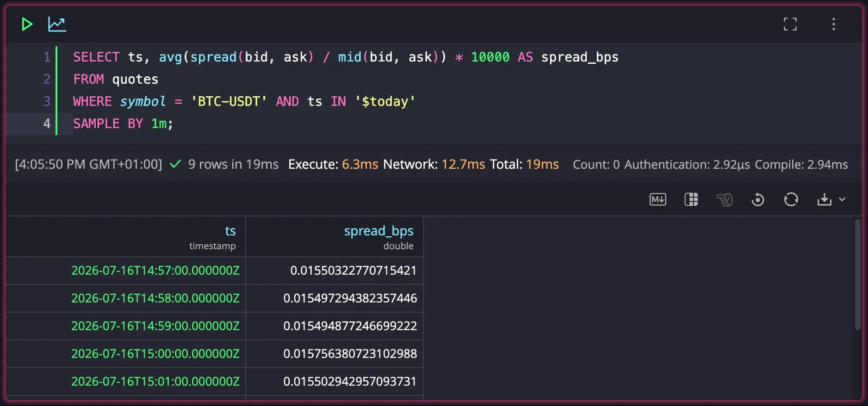Screen dimensions: 868x406
Task: Click the [4:05:50 PM GMT+01:00] timestamp
Action: (88, 164)
